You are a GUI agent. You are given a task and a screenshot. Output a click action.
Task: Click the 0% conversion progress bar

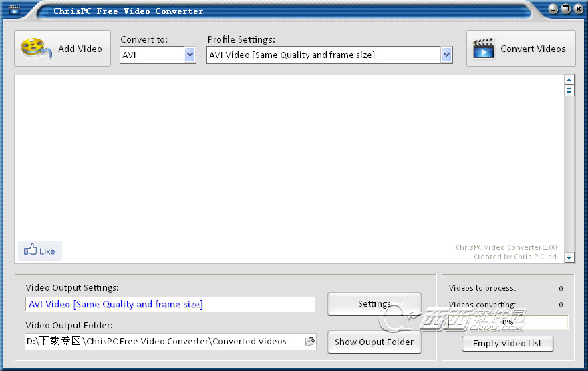pos(508,322)
